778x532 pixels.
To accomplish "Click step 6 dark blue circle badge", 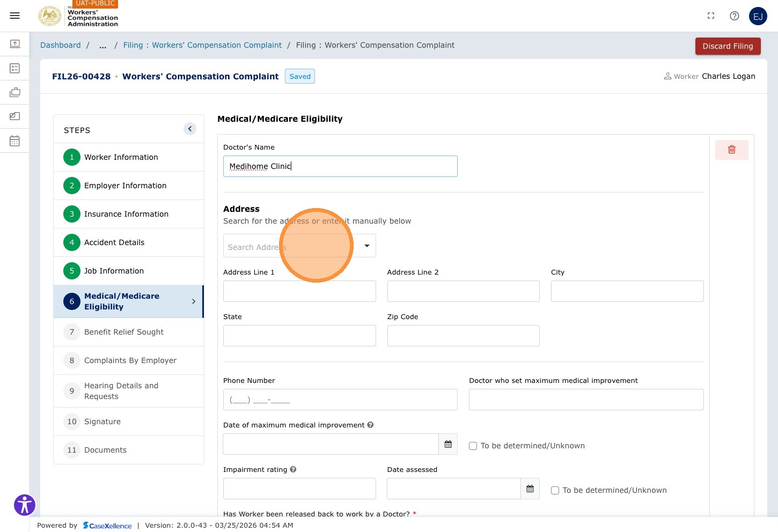I will pyautogui.click(x=72, y=301).
